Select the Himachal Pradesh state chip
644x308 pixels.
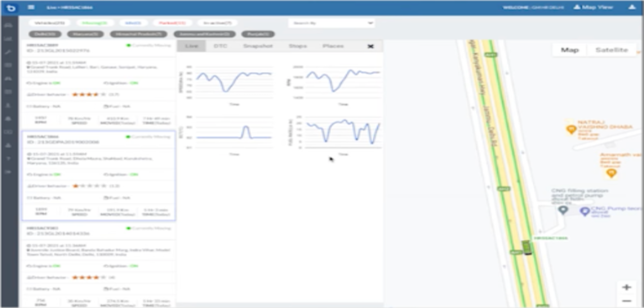[139, 34]
